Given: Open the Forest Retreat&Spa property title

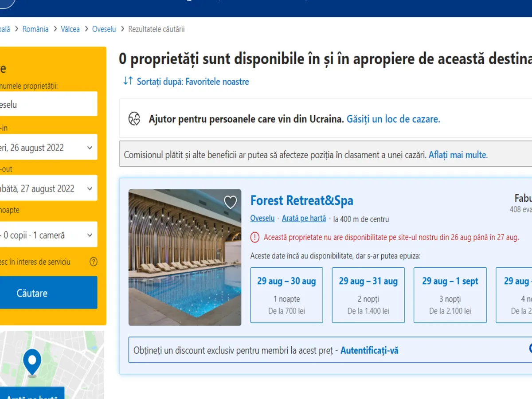Looking at the screenshot, I should click(301, 201).
